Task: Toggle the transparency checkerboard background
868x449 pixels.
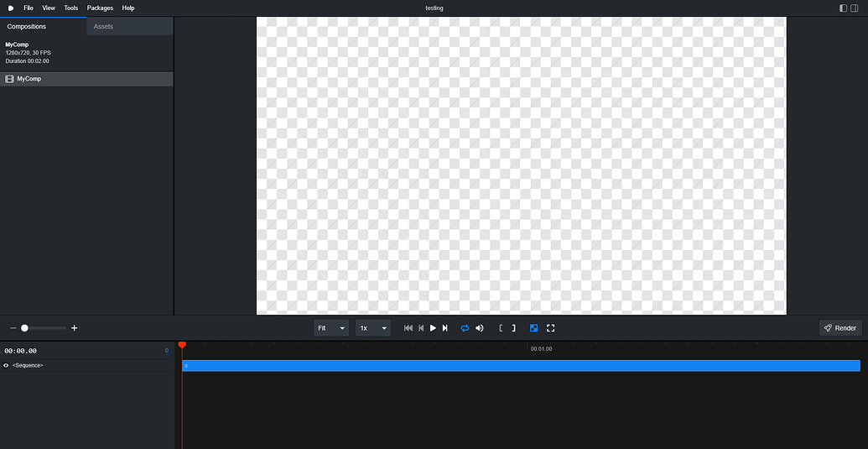Action: tap(533, 328)
